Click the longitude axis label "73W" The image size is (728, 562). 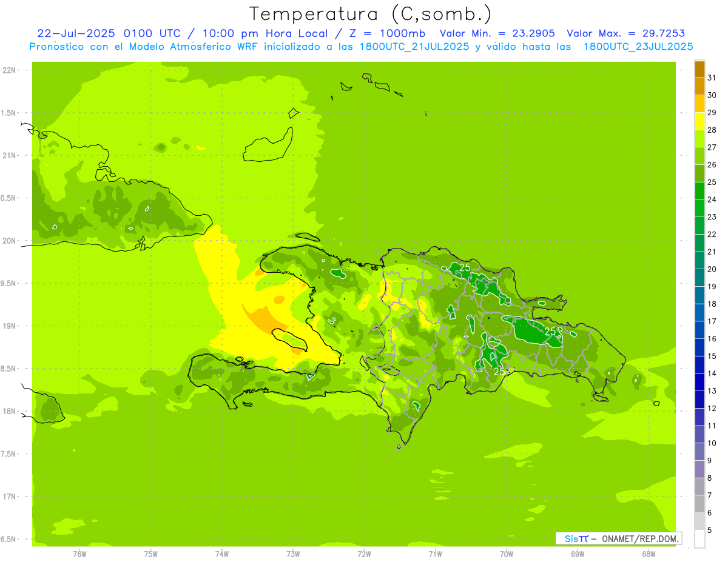pos(293,554)
